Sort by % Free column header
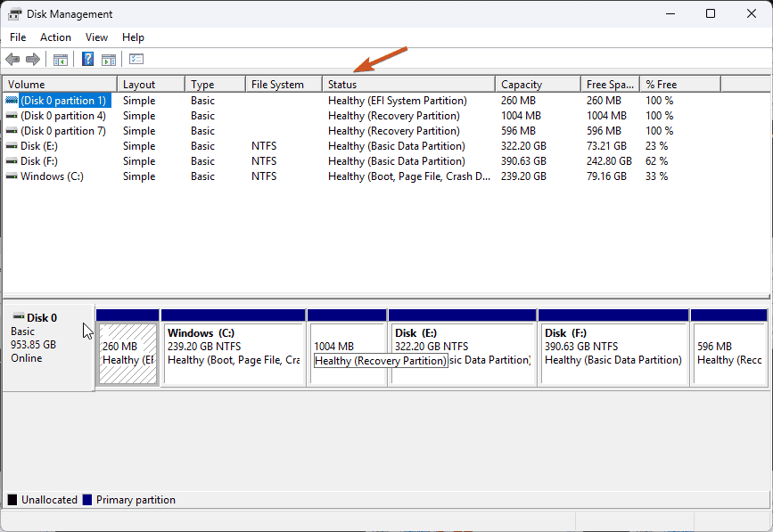The image size is (773, 532). tap(680, 85)
